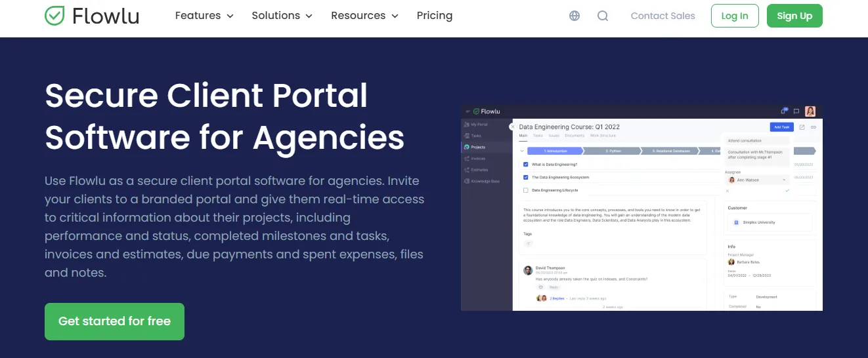Open site search with the magnifier icon
Viewport: 868px width, 358px height.
603,16
